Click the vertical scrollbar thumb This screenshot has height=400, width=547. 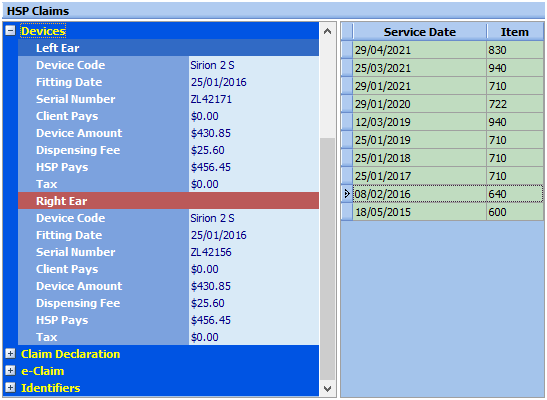click(327, 259)
